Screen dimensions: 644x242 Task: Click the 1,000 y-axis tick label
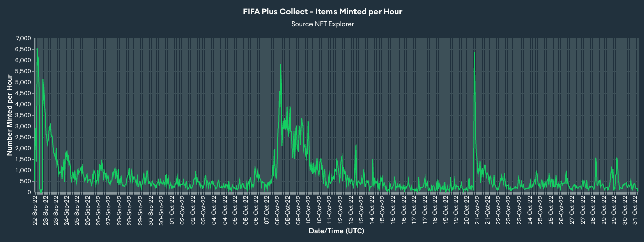click(24, 170)
